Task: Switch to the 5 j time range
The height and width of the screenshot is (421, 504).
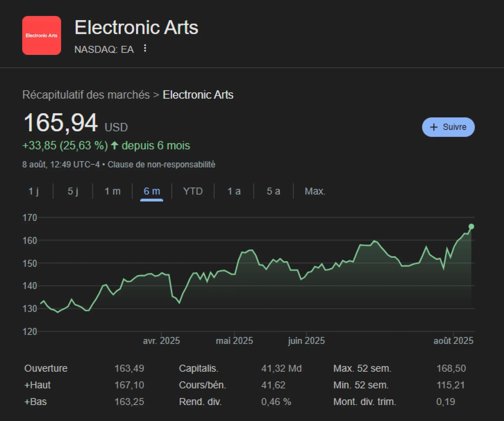Action: [73, 191]
